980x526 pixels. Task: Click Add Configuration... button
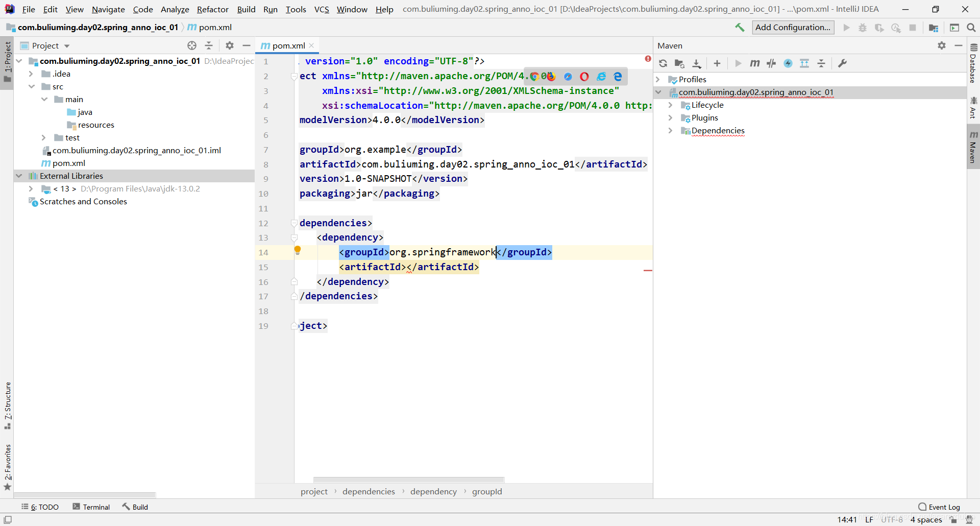793,28
